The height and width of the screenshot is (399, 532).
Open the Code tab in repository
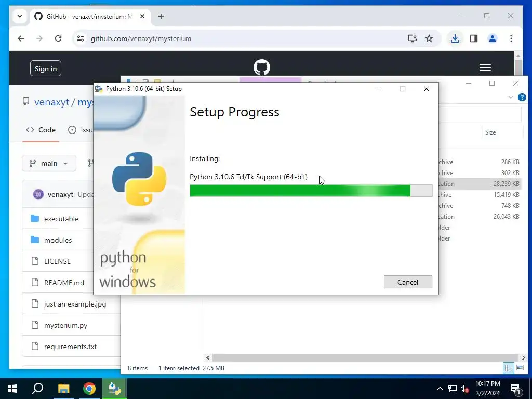41,130
